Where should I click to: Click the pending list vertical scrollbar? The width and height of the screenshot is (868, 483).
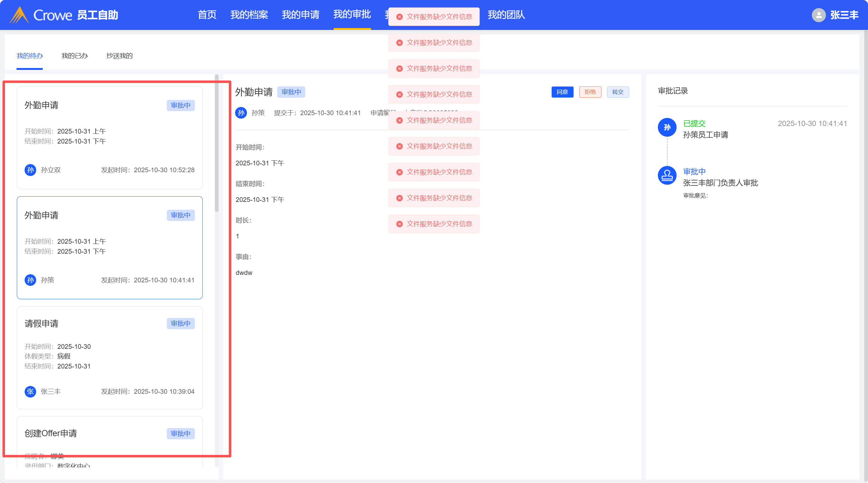tap(217, 143)
